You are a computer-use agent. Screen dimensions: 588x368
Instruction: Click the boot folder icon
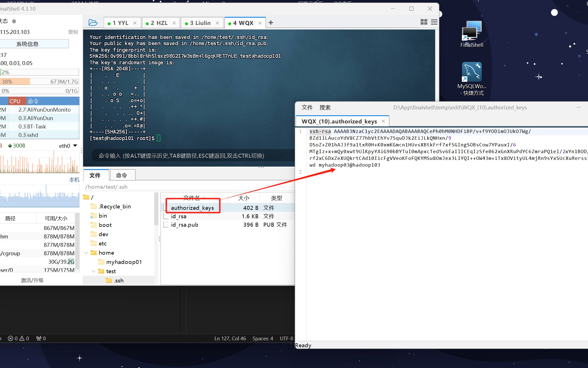[x=94, y=225]
